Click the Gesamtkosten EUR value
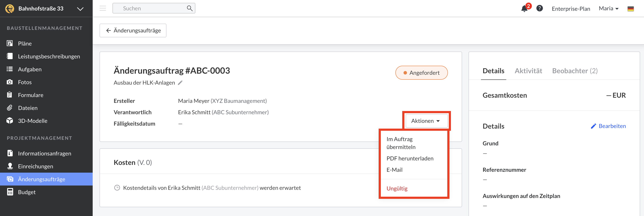This screenshot has height=216, width=644. click(616, 95)
